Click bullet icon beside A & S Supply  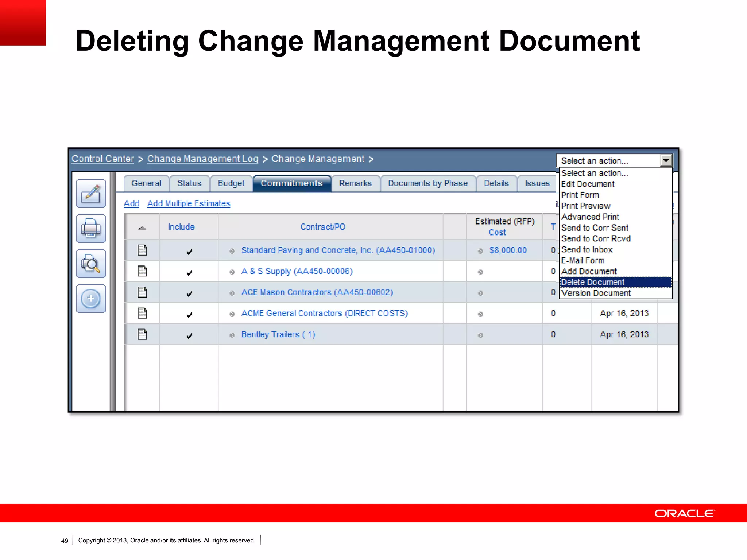point(232,272)
